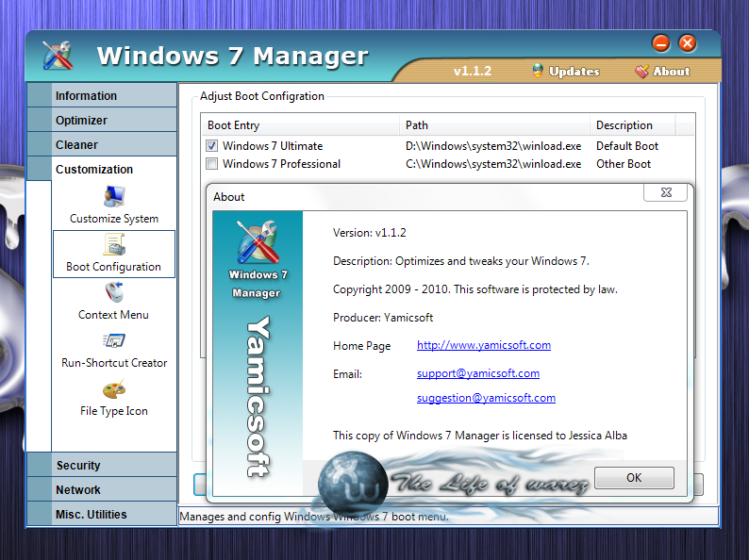This screenshot has height=560, width=749.
Task: Click the Windows 7 Manager logo in About dialog
Action: pyautogui.click(x=258, y=241)
